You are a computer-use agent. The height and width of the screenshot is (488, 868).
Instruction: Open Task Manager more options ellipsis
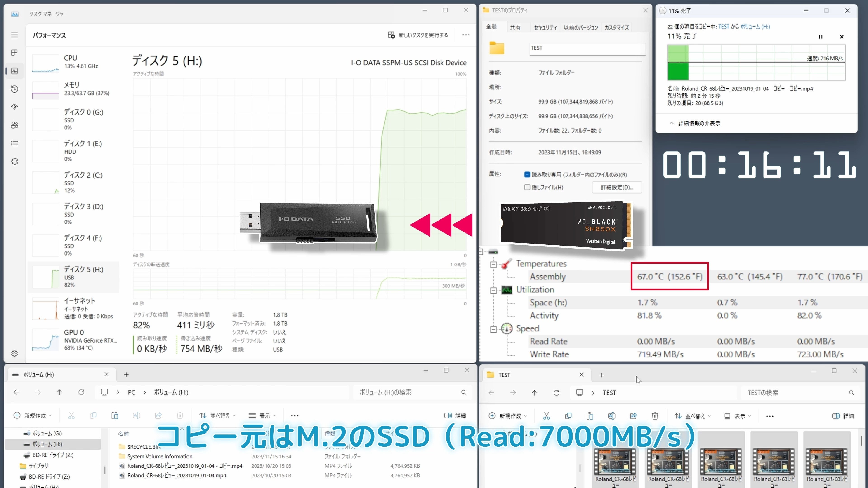466,35
